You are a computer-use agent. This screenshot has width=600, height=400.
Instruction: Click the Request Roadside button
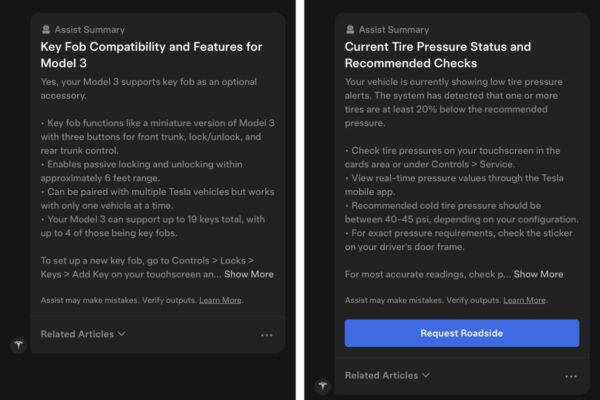pyautogui.click(x=462, y=333)
